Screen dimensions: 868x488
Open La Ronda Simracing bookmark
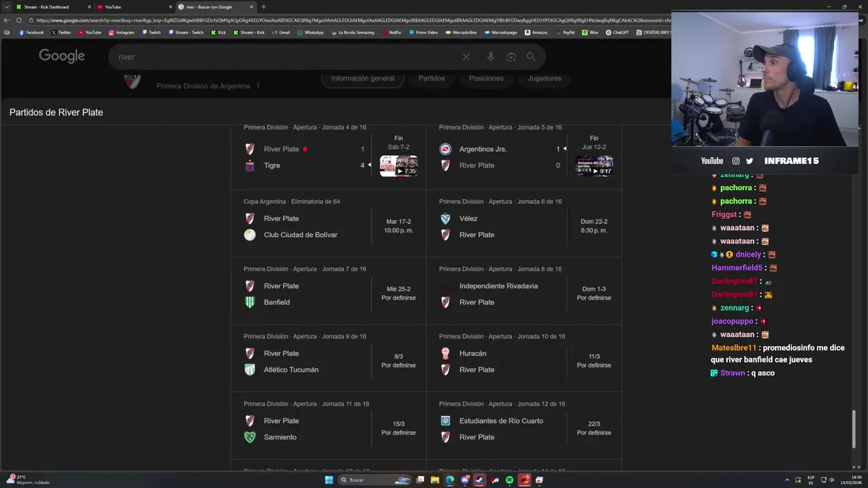353,33
